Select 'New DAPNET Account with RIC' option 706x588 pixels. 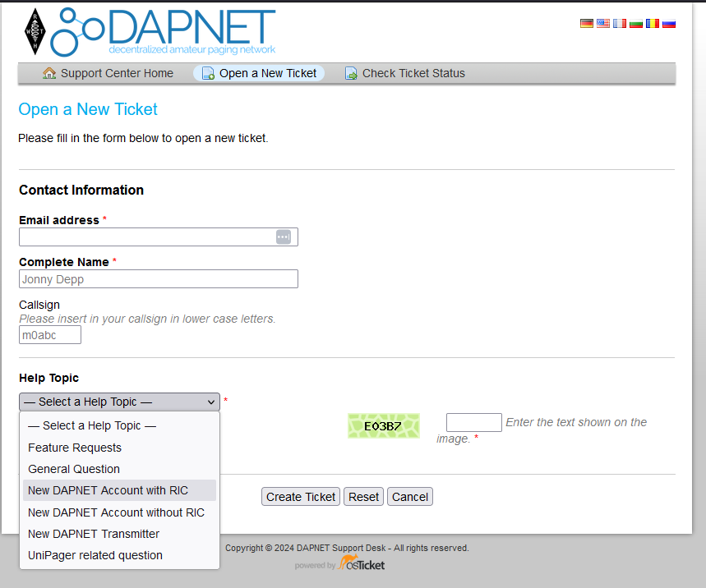point(108,490)
